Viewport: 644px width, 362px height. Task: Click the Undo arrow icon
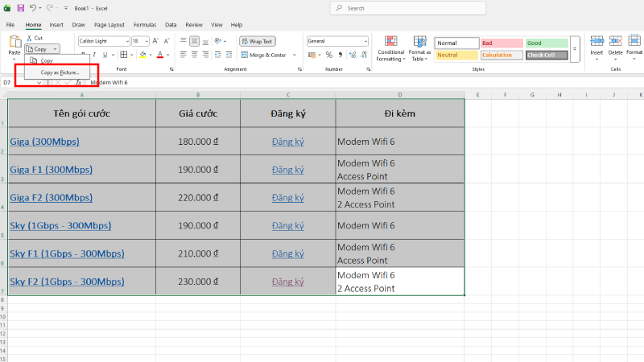point(33,7)
